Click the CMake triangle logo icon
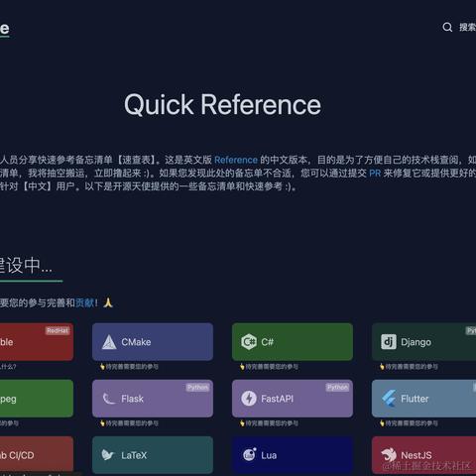This screenshot has height=476, width=476. (109, 342)
